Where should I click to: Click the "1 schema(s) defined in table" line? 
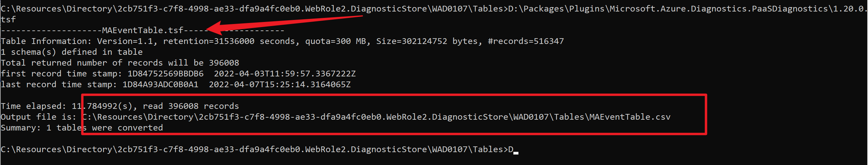(72, 52)
